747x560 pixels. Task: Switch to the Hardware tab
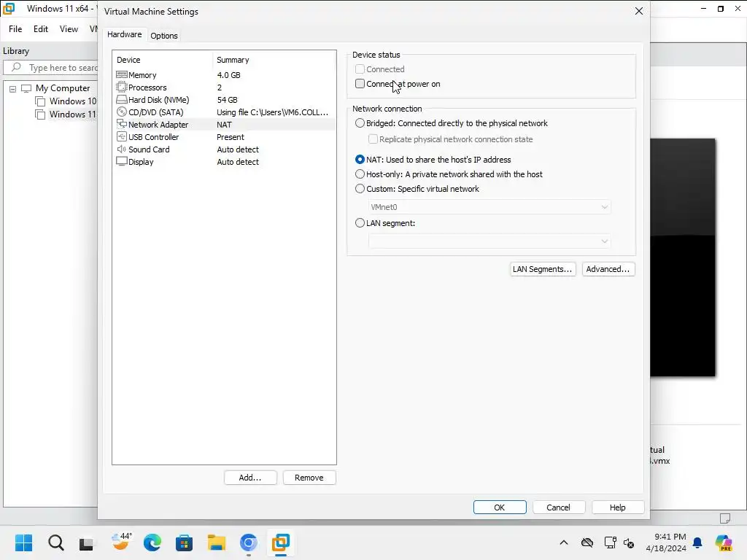[x=124, y=34]
